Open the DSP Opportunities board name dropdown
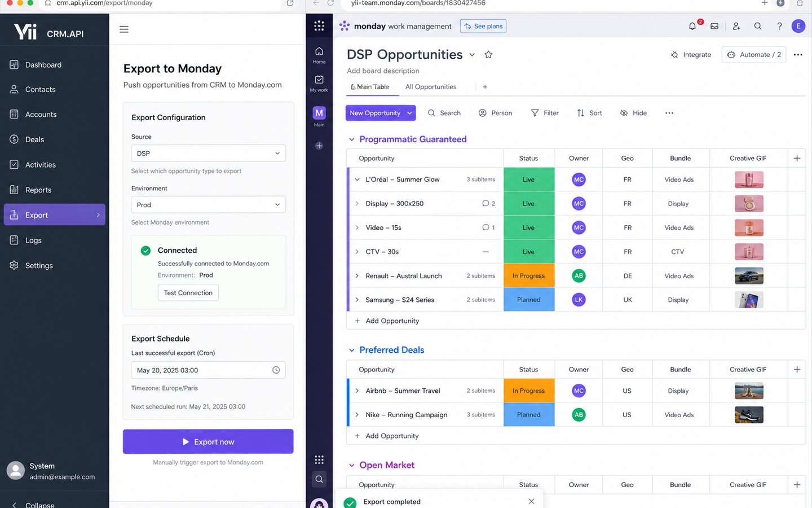This screenshot has width=812, height=508. coord(472,55)
